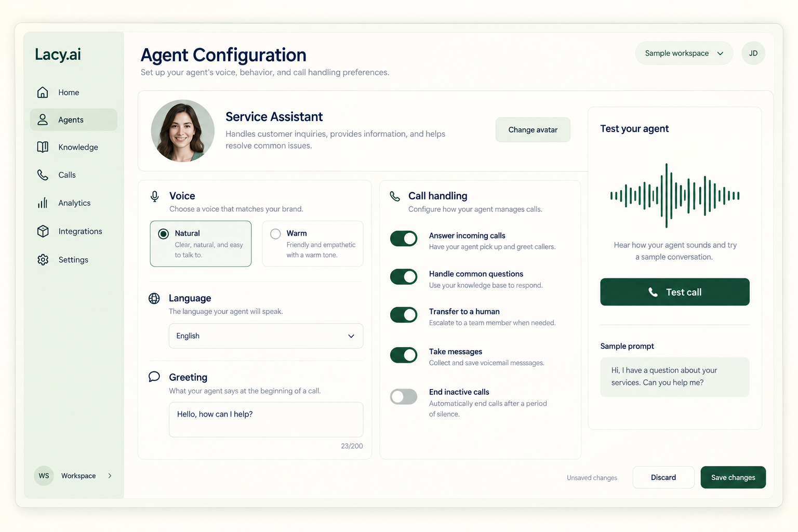The height and width of the screenshot is (532, 798).
Task: Click the "Agent Configuration" page heading
Action: pos(223,55)
